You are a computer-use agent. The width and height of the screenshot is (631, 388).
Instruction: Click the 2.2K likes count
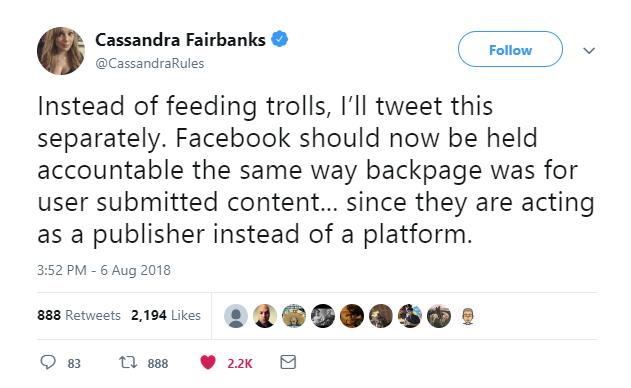pos(239,363)
